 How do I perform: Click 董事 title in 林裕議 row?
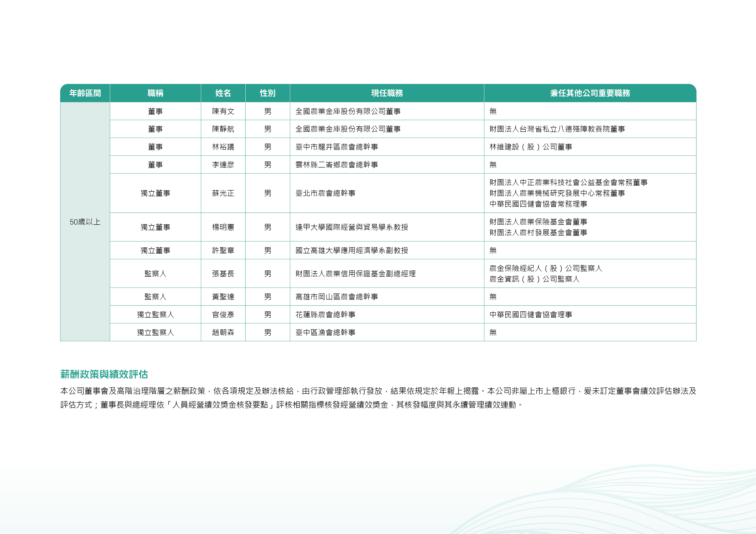click(x=155, y=147)
